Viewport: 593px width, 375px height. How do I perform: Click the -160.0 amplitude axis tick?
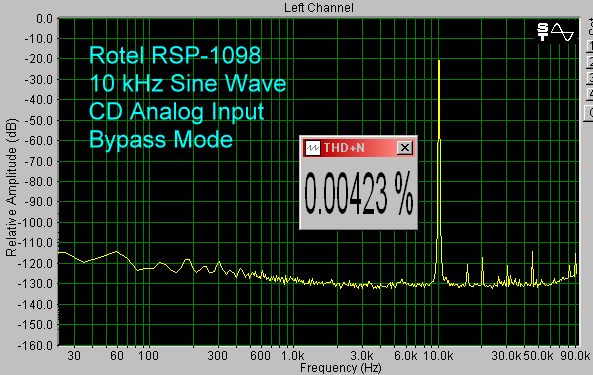click(36, 346)
